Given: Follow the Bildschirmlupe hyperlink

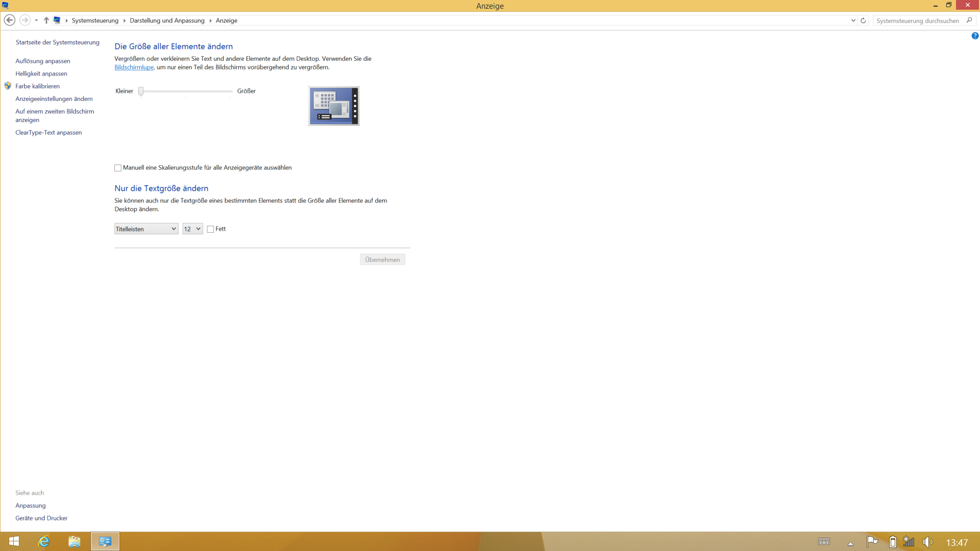Looking at the screenshot, I should (134, 67).
